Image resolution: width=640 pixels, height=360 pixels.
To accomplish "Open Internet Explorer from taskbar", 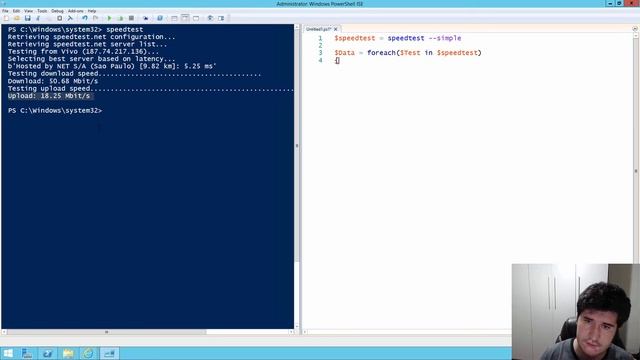I will coord(88,353).
